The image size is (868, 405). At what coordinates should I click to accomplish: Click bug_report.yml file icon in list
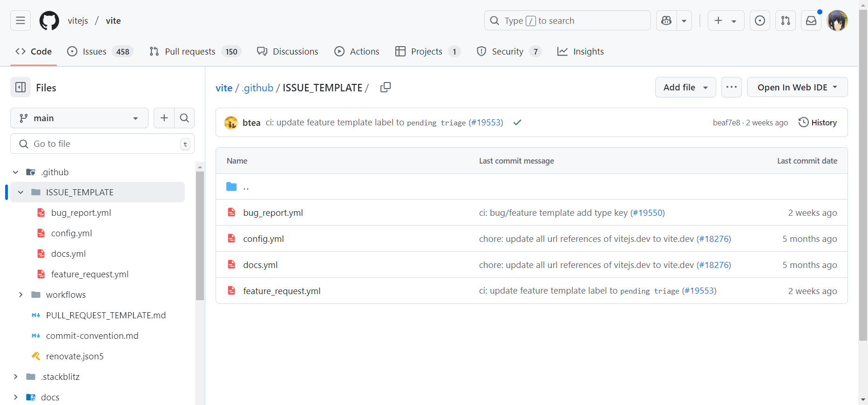pyautogui.click(x=231, y=212)
